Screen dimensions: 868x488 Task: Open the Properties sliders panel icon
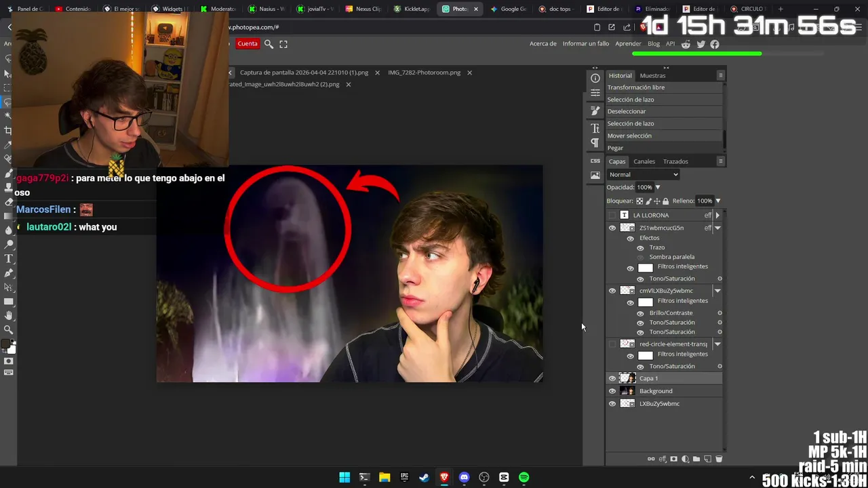click(x=595, y=93)
